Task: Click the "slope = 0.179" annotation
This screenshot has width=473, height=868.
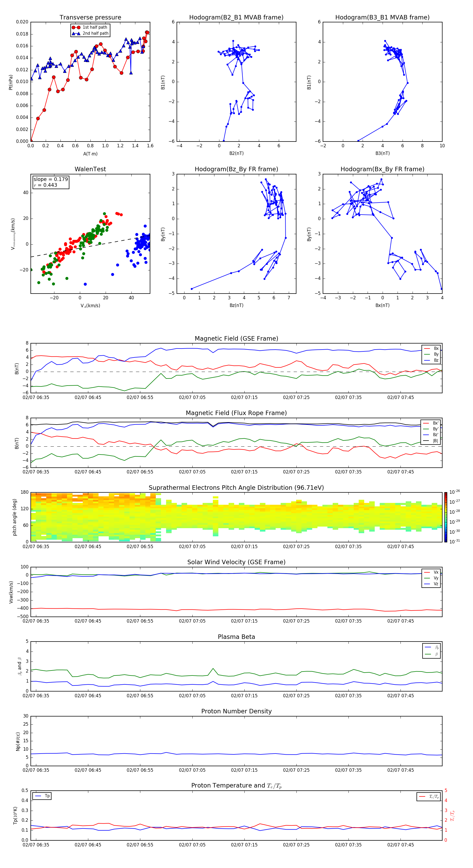Action: pos(50,179)
